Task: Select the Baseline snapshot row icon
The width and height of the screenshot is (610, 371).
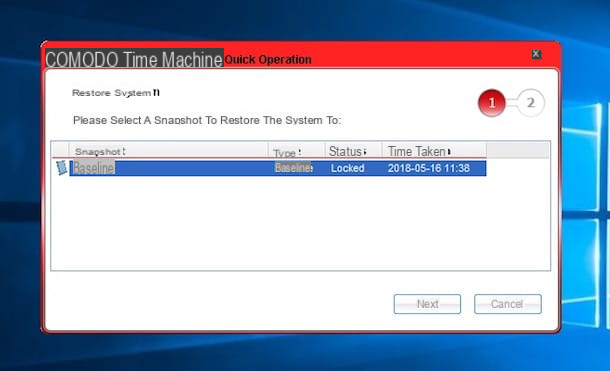Action: [x=61, y=168]
